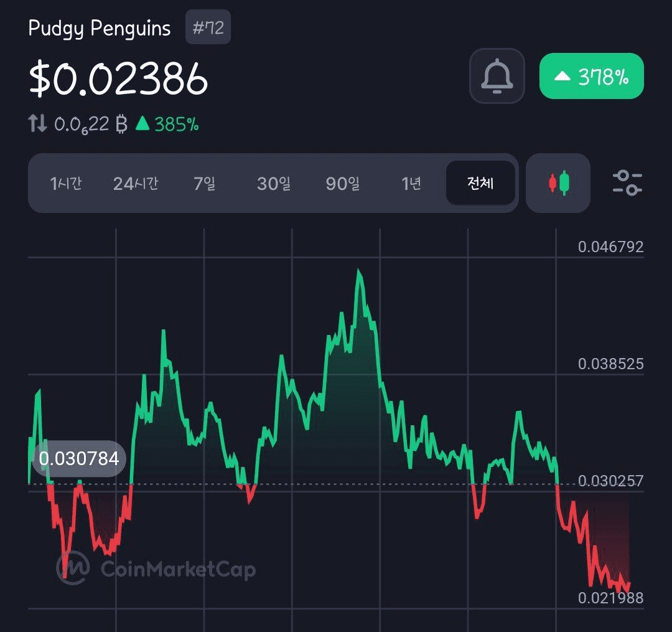Select the 90일 time range tab
This screenshot has width=672, height=632.
(342, 184)
